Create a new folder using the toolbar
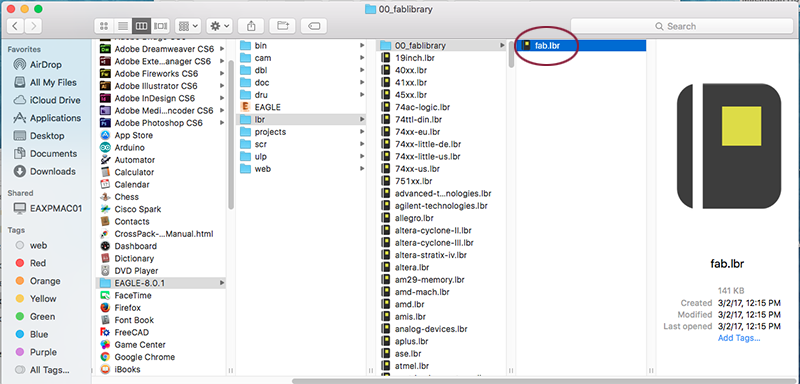The width and height of the screenshot is (800, 384). [x=282, y=26]
